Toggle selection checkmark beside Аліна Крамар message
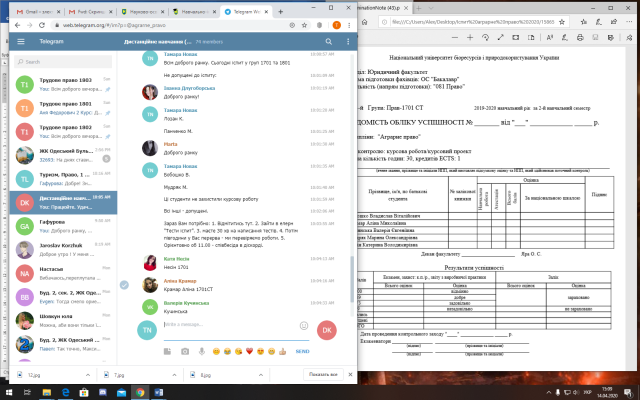Image resolution: width=640 pixels, height=400 pixels. click(x=124, y=285)
